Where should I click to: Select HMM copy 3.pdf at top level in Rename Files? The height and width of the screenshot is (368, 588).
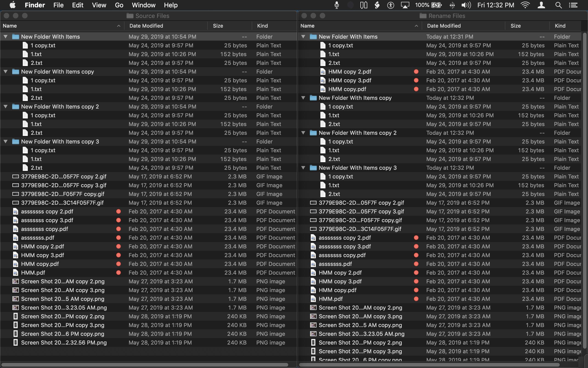point(439,281)
